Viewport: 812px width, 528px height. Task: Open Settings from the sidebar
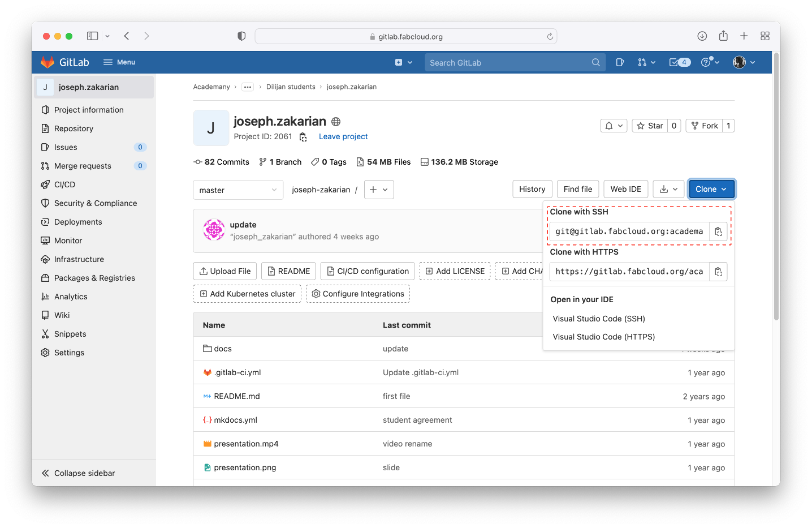pyautogui.click(x=70, y=352)
